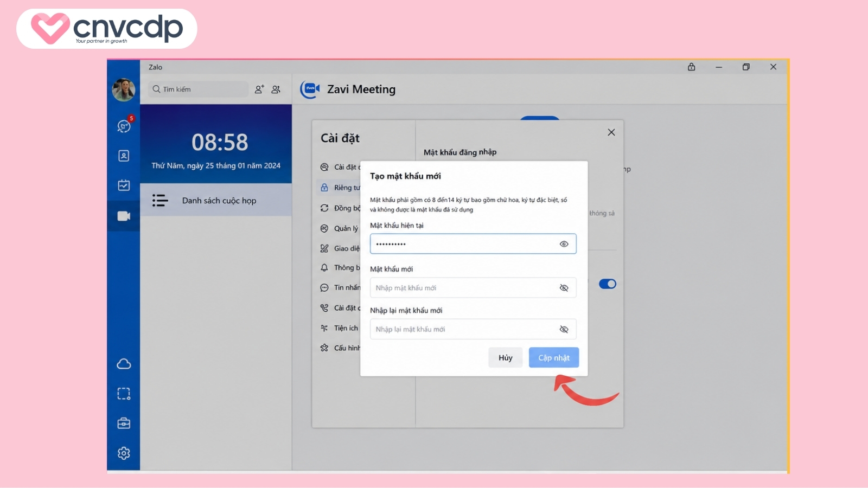Restore the Zalo window size
Image resolution: width=868 pixels, height=488 pixels.
(x=746, y=67)
